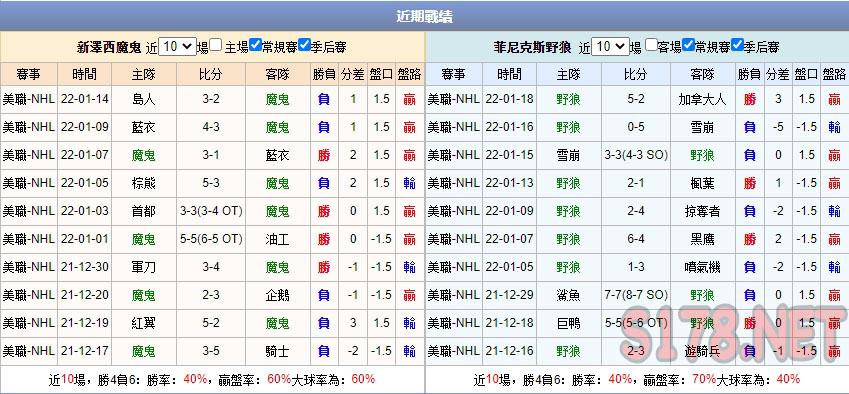Image resolution: width=849 pixels, height=394 pixels.
Task: Click 客隊 column header in 魔鬼 table
Action: point(278,74)
